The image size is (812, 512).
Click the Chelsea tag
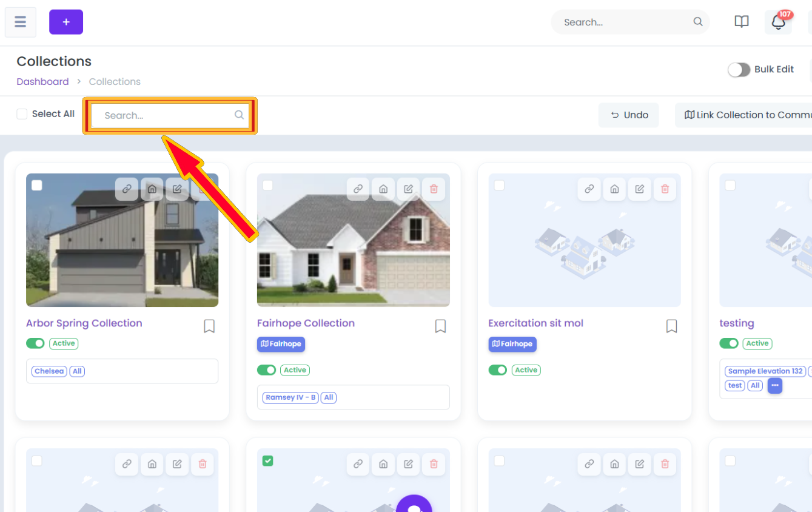49,371
